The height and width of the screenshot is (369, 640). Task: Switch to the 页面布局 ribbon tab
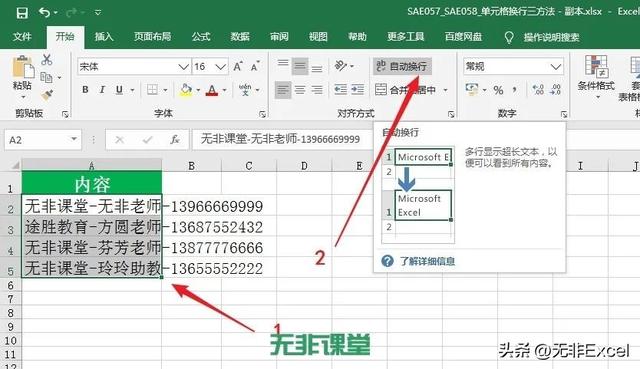(x=153, y=37)
